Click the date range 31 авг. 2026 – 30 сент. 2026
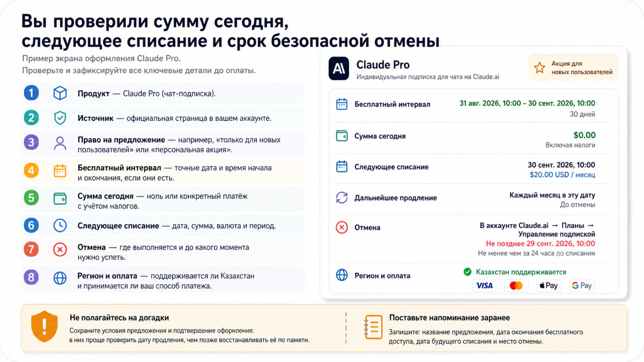Viewport: 644px width, 362px height. point(527,103)
